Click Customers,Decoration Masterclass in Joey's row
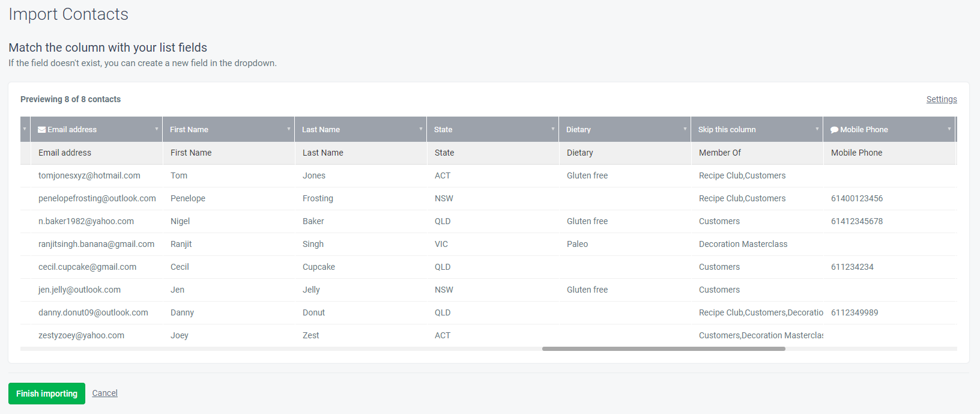 tap(761, 335)
